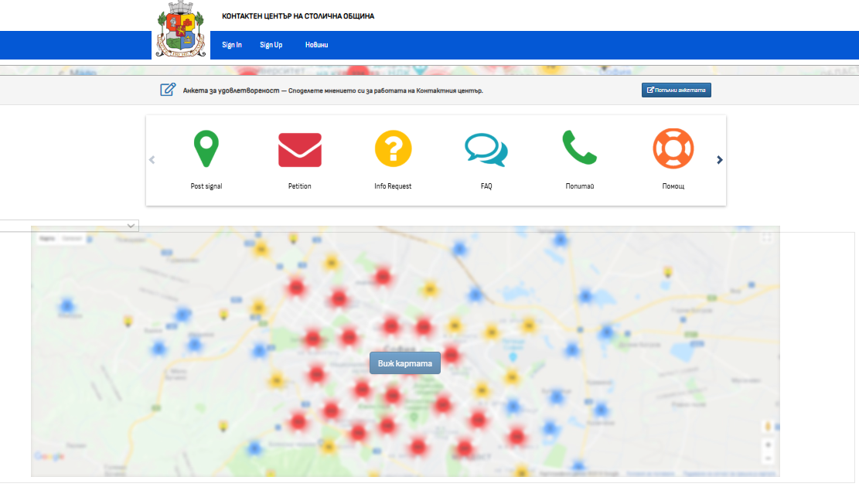Expand the dropdown above the map
Viewport: 859px width, 504px height.
(x=69, y=226)
